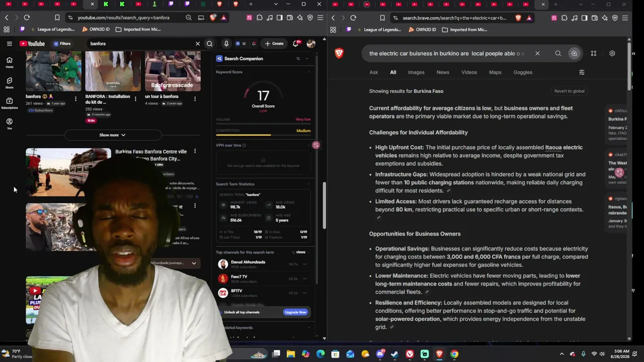Image resolution: width=644 pixels, height=362 pixels.
Task: Open the VPH over time help icon
Action: pyautogui.click(x=245, y=146)
